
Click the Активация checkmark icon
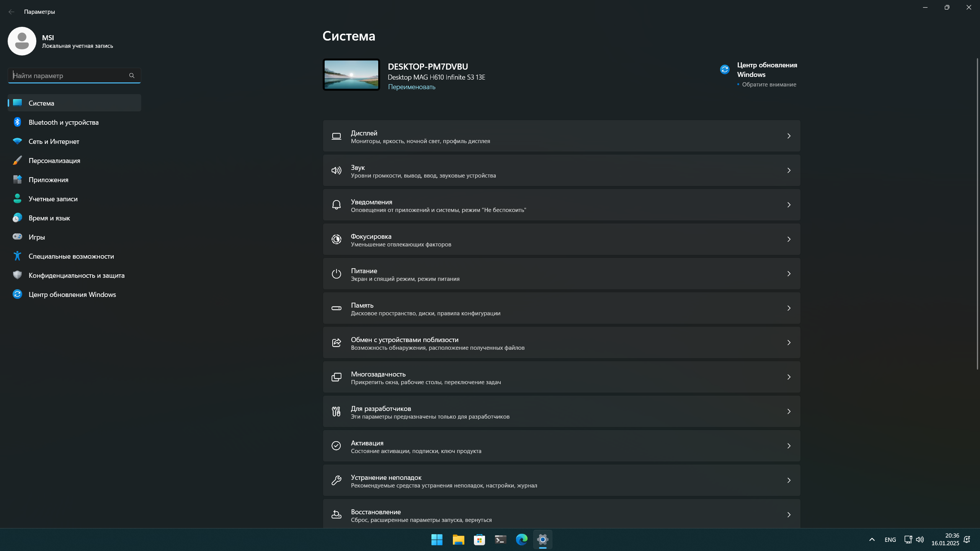(x=336, y=446)
